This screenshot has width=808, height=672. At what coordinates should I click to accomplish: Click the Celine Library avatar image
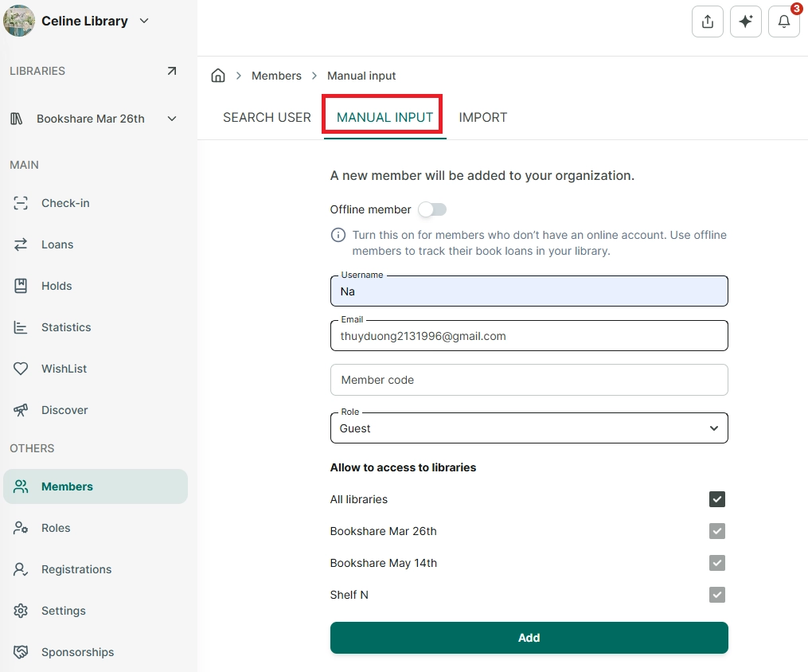point(19,21)
